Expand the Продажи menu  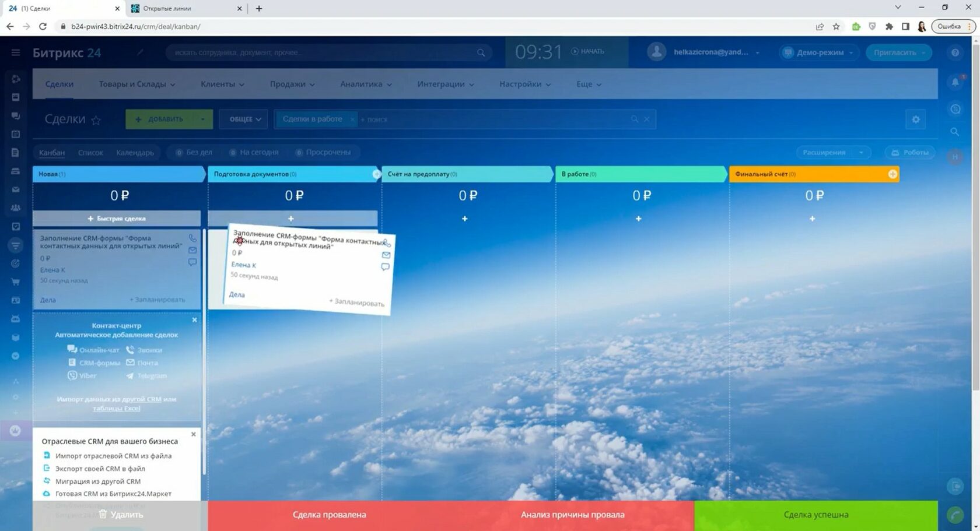pyautogui.click(x=292, y=84)
